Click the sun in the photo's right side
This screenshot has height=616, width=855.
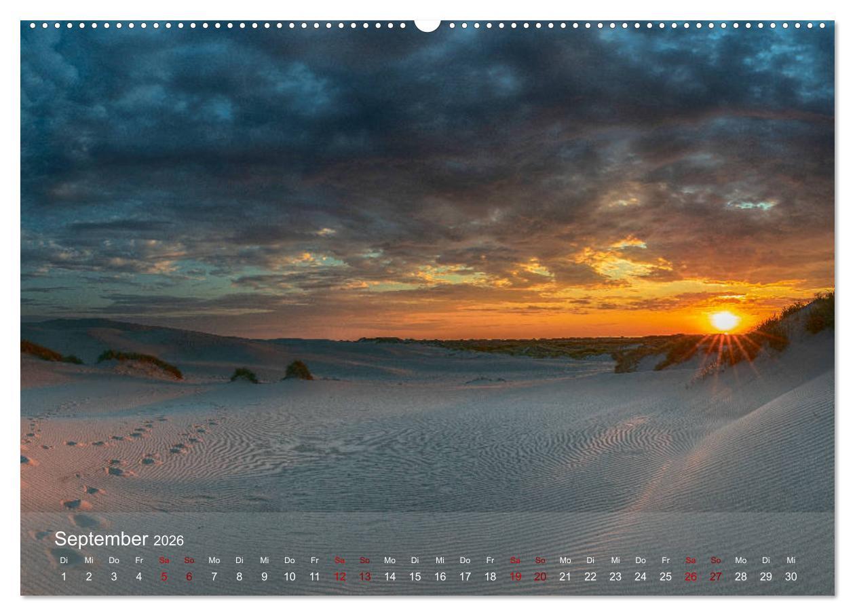point(723,322)
